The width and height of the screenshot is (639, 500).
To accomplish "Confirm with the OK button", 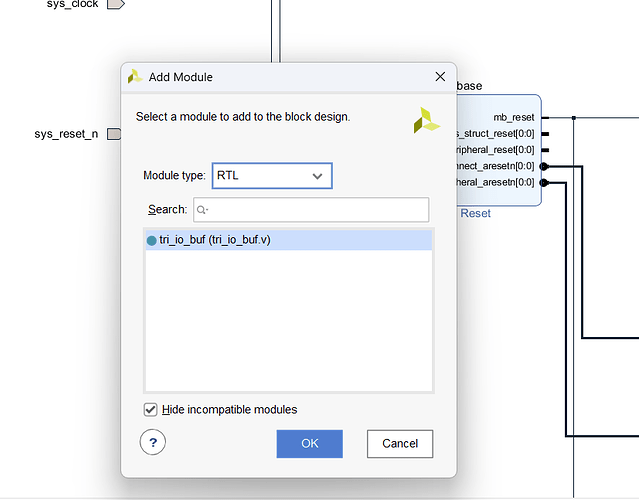I will (x=309, y=443).
